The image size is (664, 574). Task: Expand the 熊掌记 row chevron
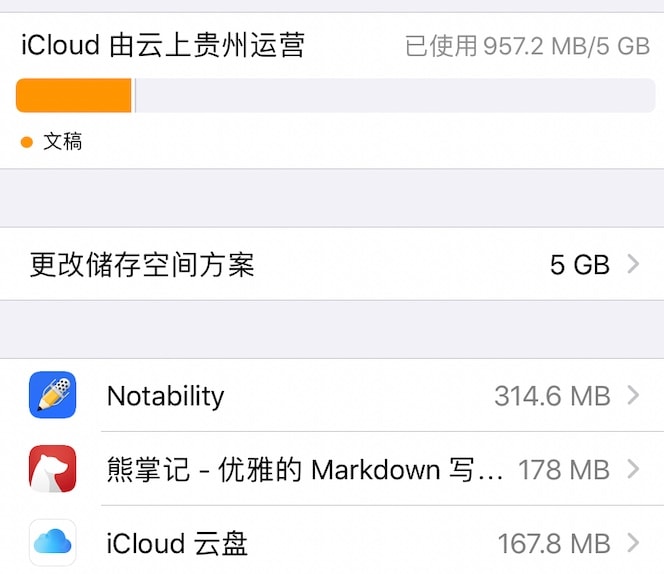point(633,469)
